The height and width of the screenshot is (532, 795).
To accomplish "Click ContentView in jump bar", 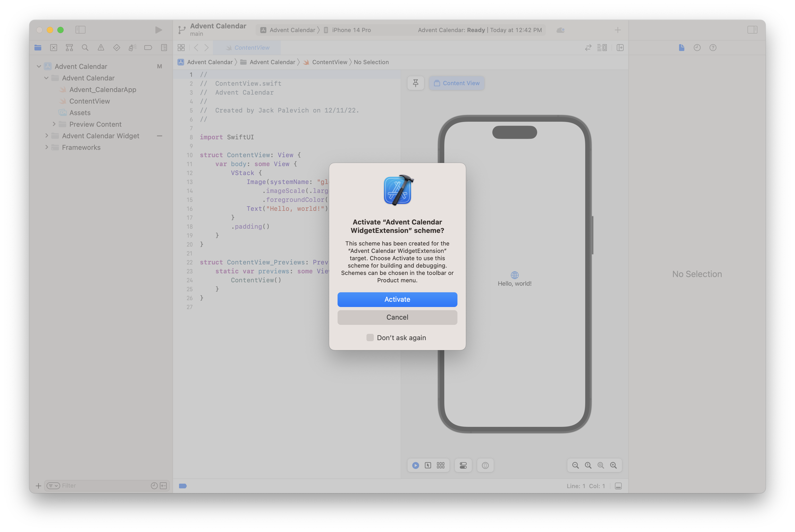I will [x=325, y=62].
